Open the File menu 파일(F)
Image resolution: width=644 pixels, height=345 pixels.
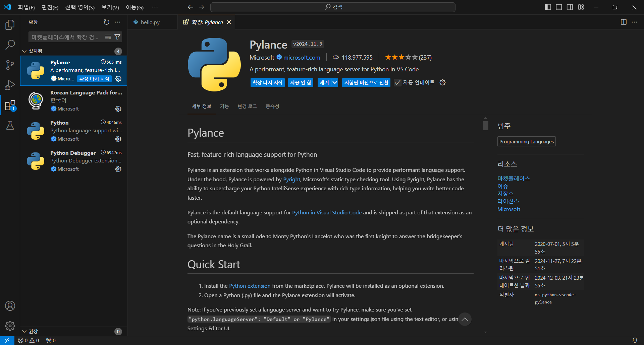[x=26, y=7]
